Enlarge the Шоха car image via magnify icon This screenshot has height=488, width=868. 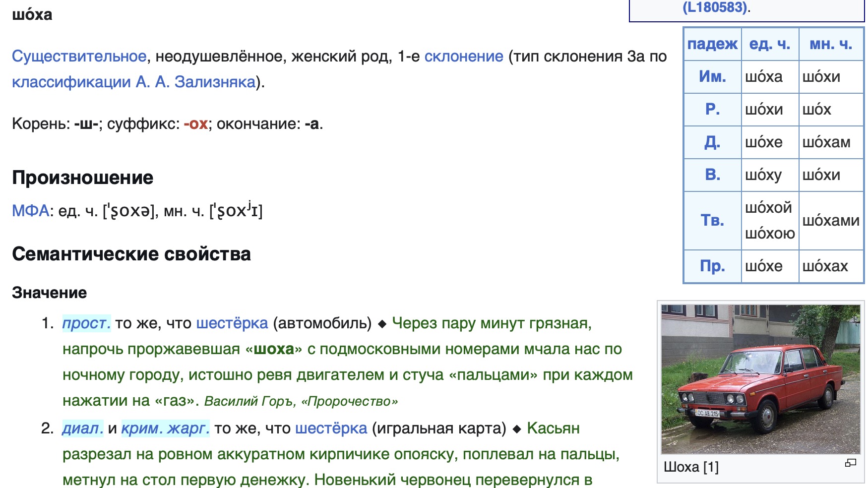click(x=850, y=463)
